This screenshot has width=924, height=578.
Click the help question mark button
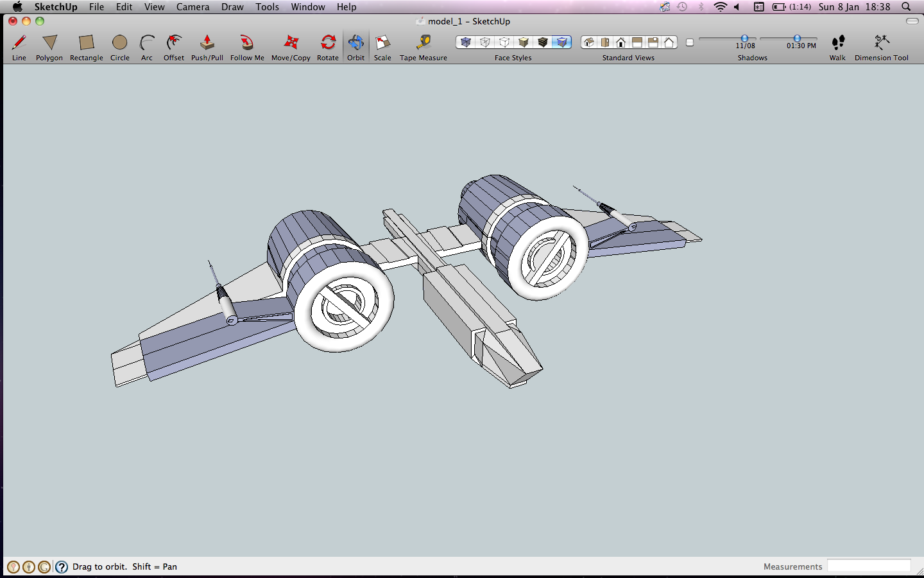61,566
